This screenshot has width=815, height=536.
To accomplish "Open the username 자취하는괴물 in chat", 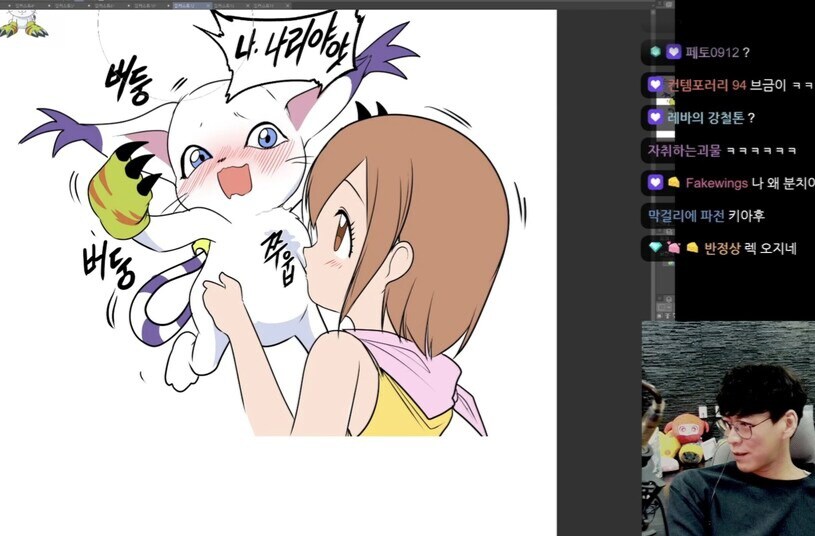I will [x=683, y=151].
